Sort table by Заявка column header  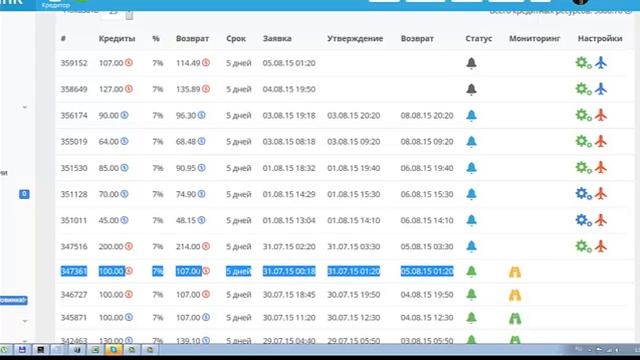pos(277,38)
